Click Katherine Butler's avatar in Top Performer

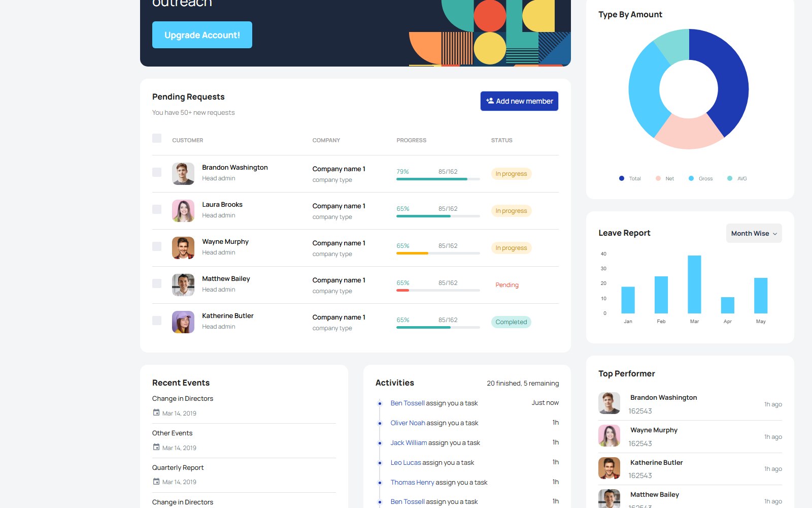click(609, 468)
